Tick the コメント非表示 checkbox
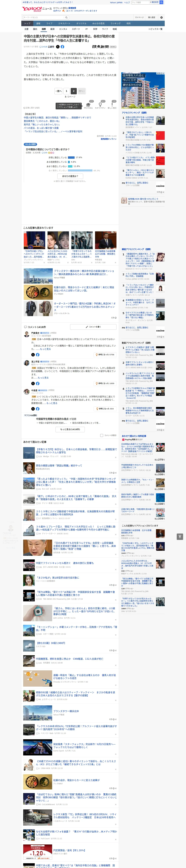The image size is (186, 868). [102, 435]
